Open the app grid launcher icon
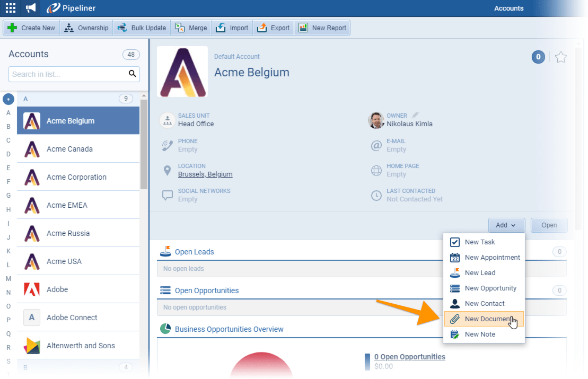588x379 pixels. [x=11, y=8]
